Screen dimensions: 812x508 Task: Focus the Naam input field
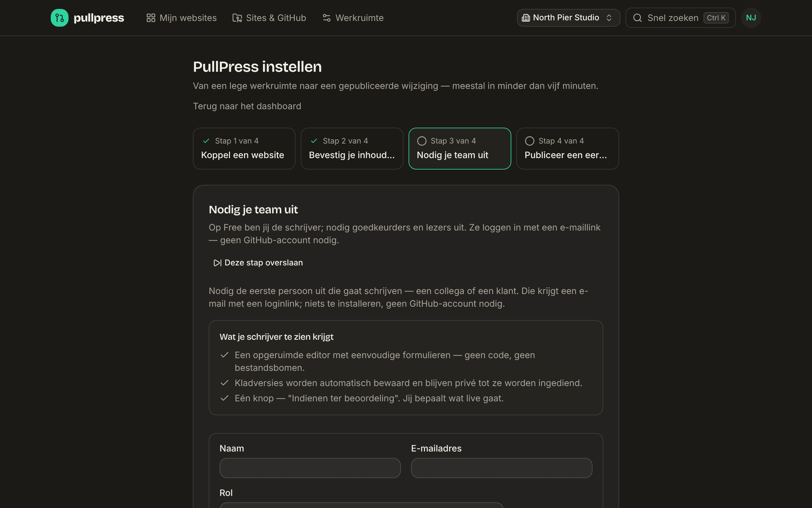(x=310, y=468)
